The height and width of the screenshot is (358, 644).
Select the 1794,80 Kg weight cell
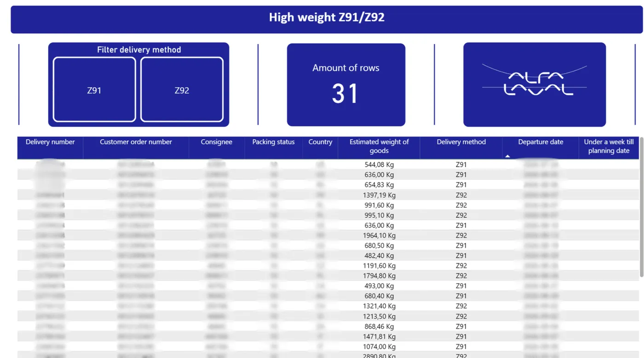(379, 276)
